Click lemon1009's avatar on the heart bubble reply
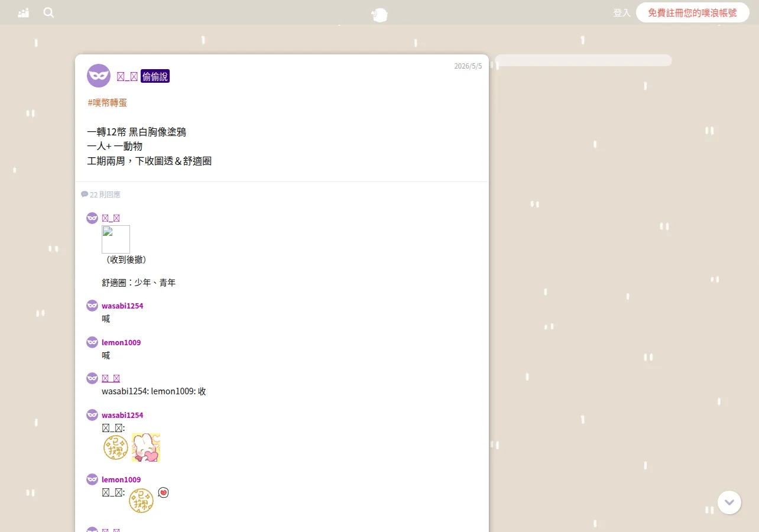This screenshot has width=759, height=532. point(92,479)
